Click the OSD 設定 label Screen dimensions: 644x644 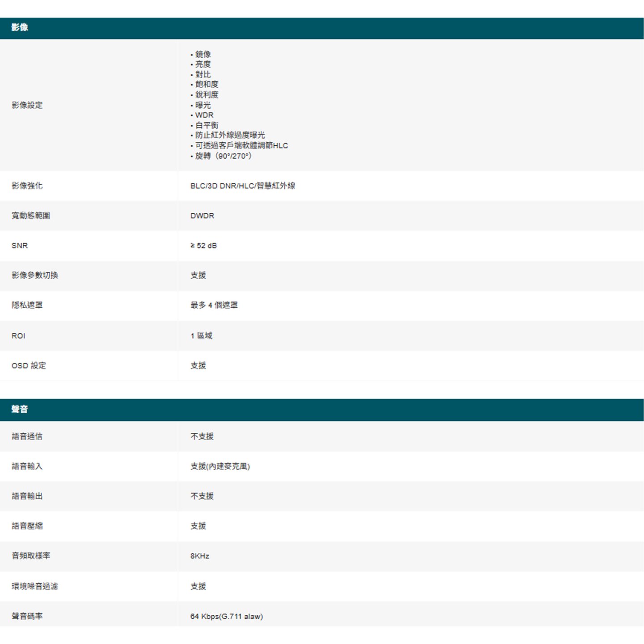click(29, 365)
